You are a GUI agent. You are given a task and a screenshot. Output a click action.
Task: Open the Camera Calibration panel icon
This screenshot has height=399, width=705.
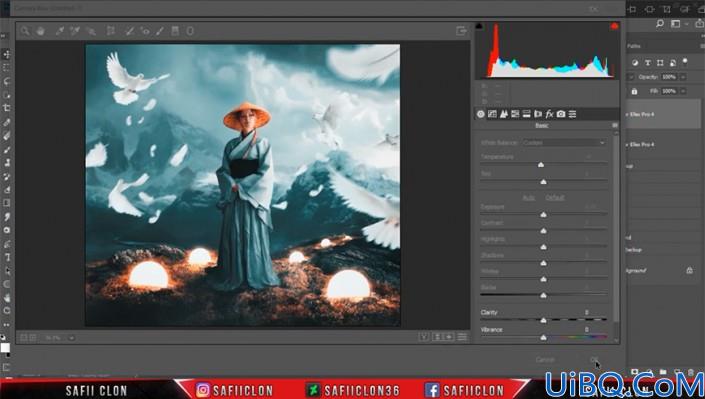[561, 114]
